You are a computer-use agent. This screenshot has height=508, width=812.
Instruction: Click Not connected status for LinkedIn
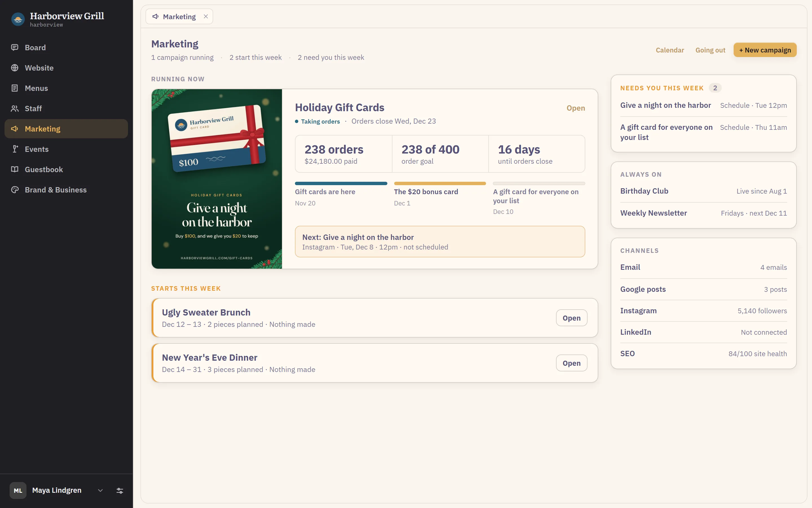tap(764, 332)
